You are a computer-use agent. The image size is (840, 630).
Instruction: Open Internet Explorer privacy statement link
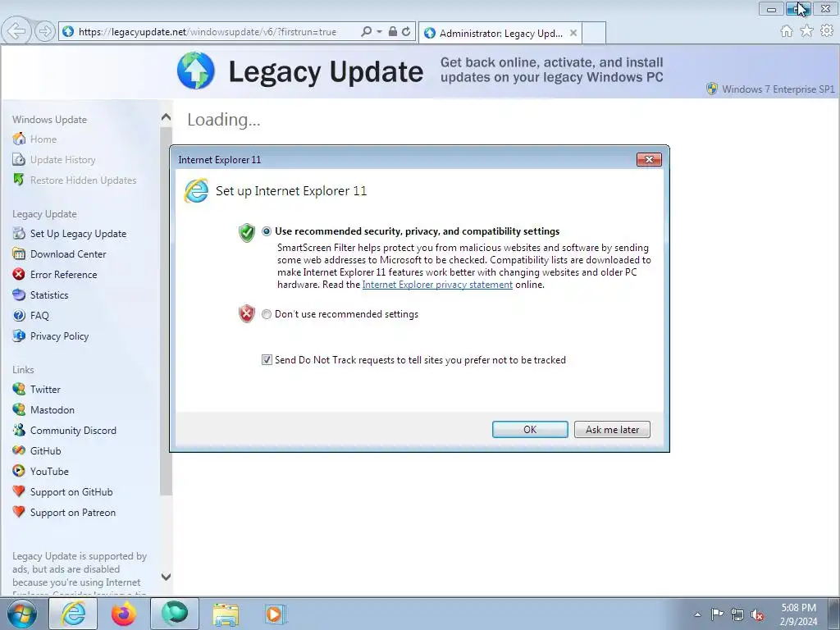coord(437,285)
